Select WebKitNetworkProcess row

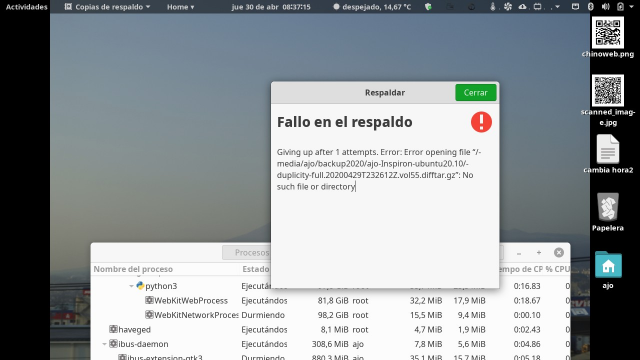click(x=330, y=315)
